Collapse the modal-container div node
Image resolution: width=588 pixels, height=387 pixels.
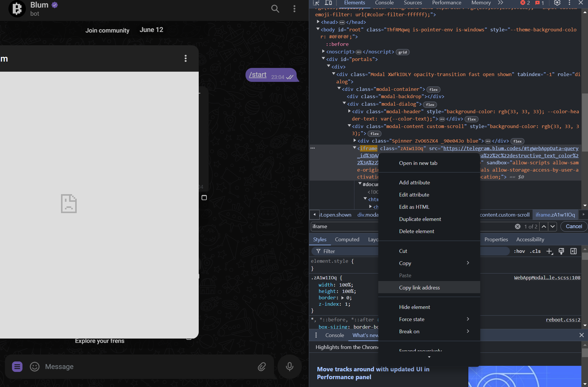pos(339,89)
